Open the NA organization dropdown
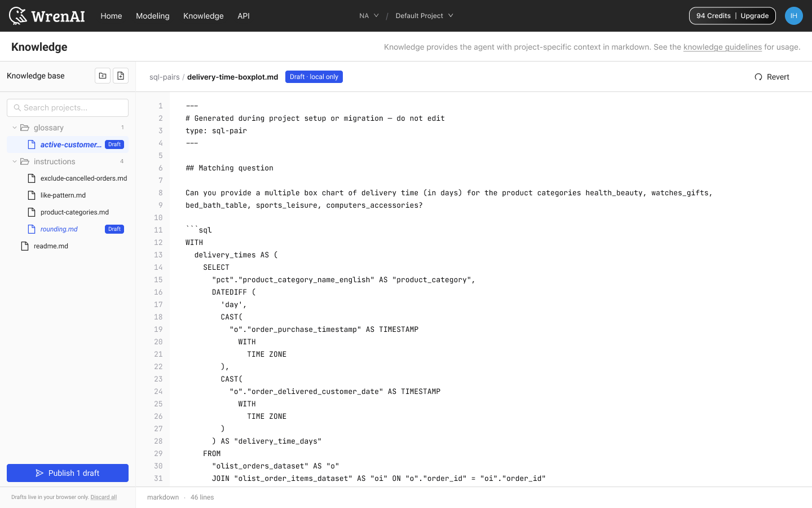 (x=369, y=16)
